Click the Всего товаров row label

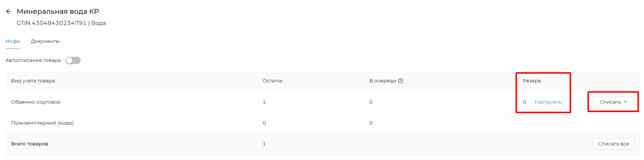[x=29, y=144]
